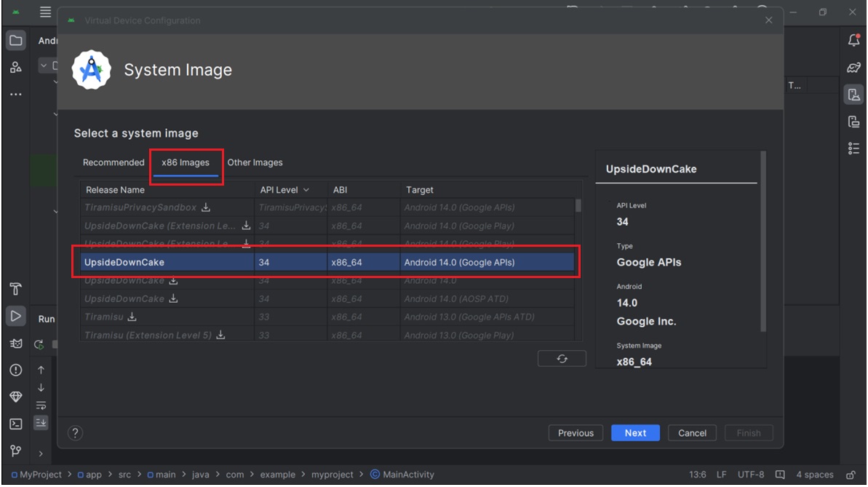The height and width of the screenshot is (487, 868).
Task: Click the up arrow in Run panel
Action: click(41, 370)
